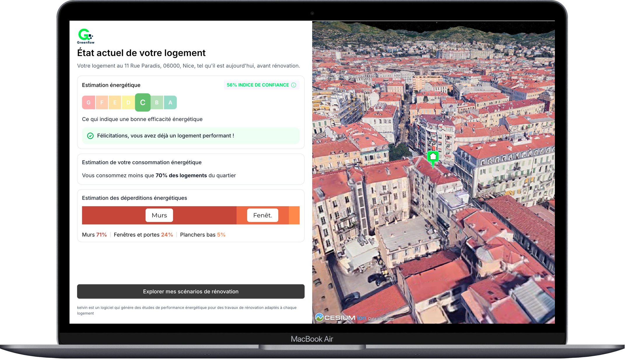Select the highlighted C energy rating
The image size is (634, 364).
143,103
